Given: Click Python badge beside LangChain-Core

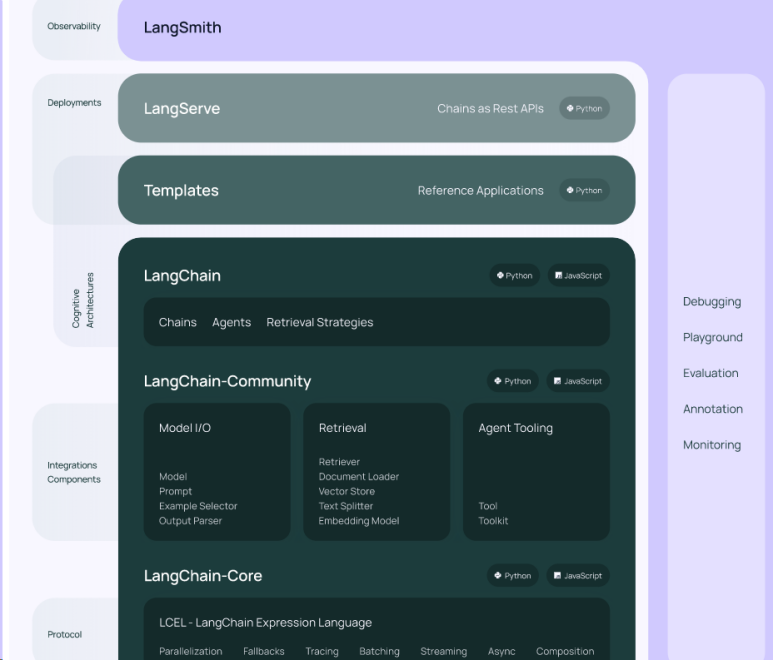Looking at the screenshot, I should (513, 576).
